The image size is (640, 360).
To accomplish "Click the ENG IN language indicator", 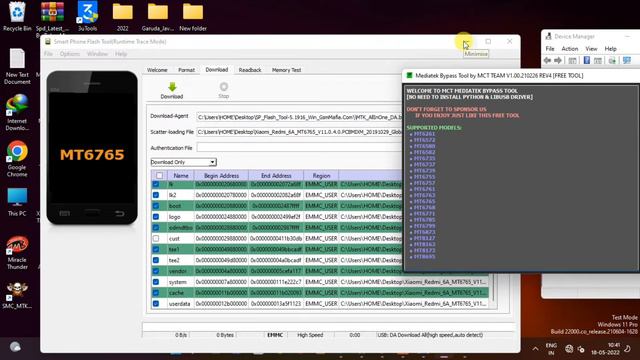I will click(551, 349).
